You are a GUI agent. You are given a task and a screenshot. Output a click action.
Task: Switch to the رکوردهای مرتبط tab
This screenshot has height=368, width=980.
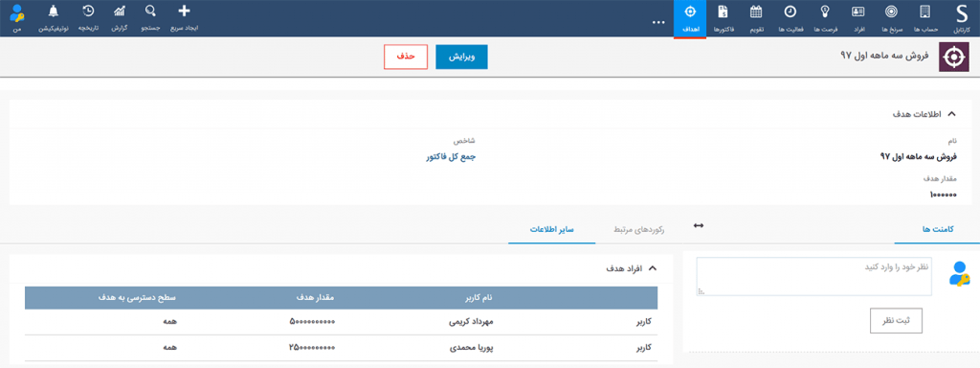(637, 230)
